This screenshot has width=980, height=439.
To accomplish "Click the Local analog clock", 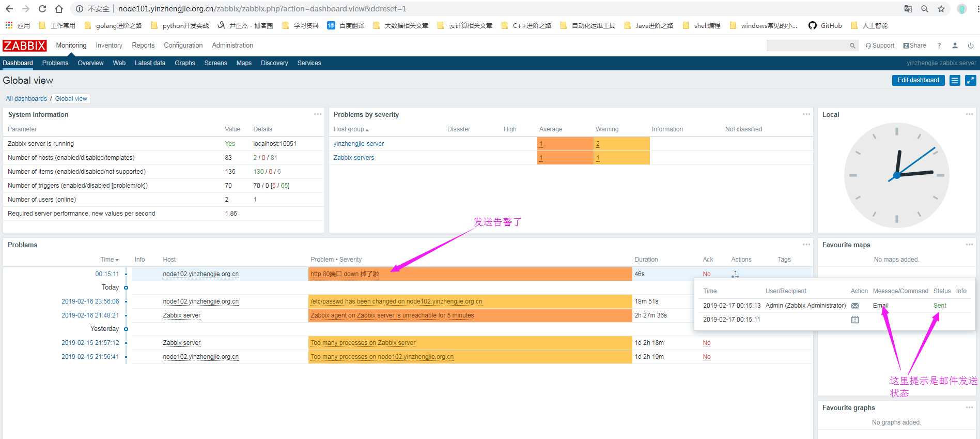I will coord(896,175).
